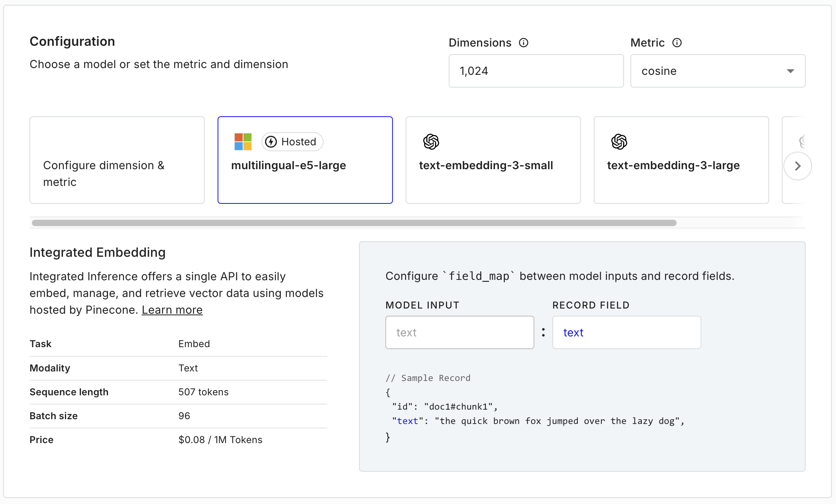Click the Metric info icon
The image size is (836, 504).
[677, 43]
